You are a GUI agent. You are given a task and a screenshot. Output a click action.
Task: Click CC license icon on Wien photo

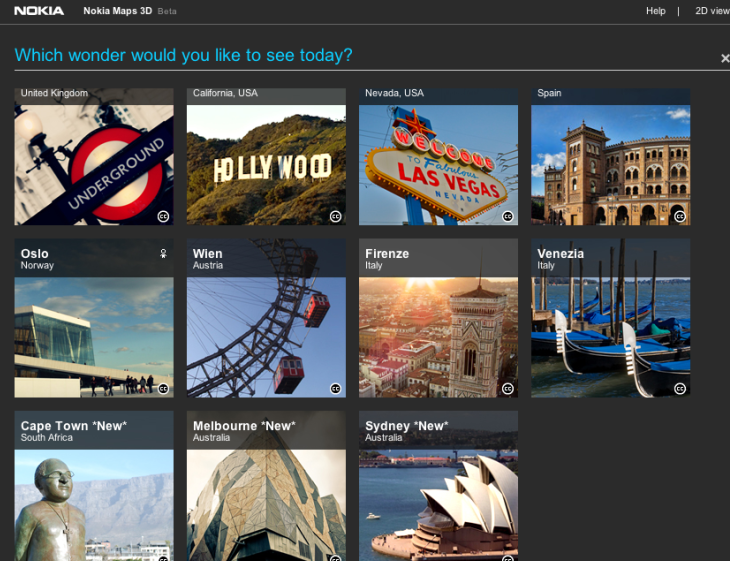(x=335, y=389)
